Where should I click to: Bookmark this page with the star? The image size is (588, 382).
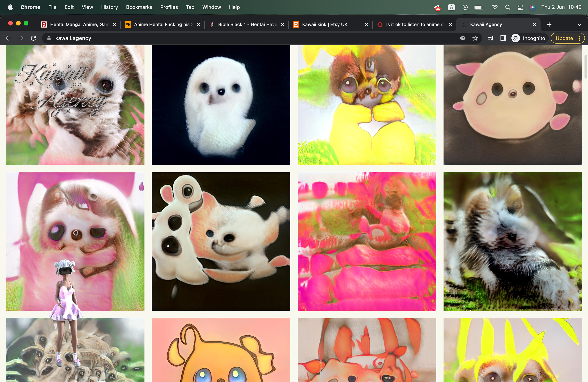(475, 38)
